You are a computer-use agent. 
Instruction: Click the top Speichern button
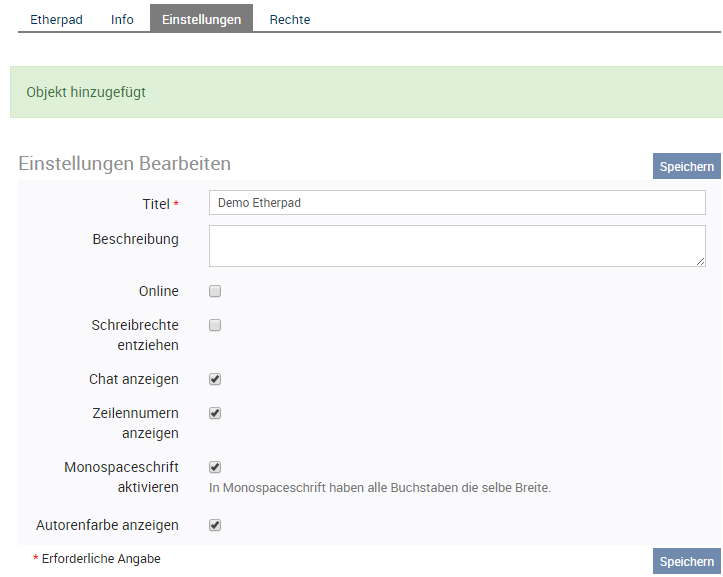687,167
